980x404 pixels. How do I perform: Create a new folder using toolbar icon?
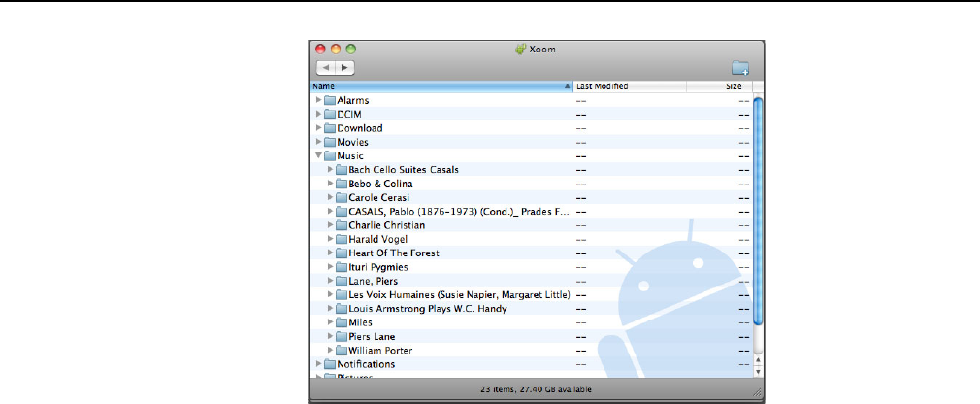(740, 68)
